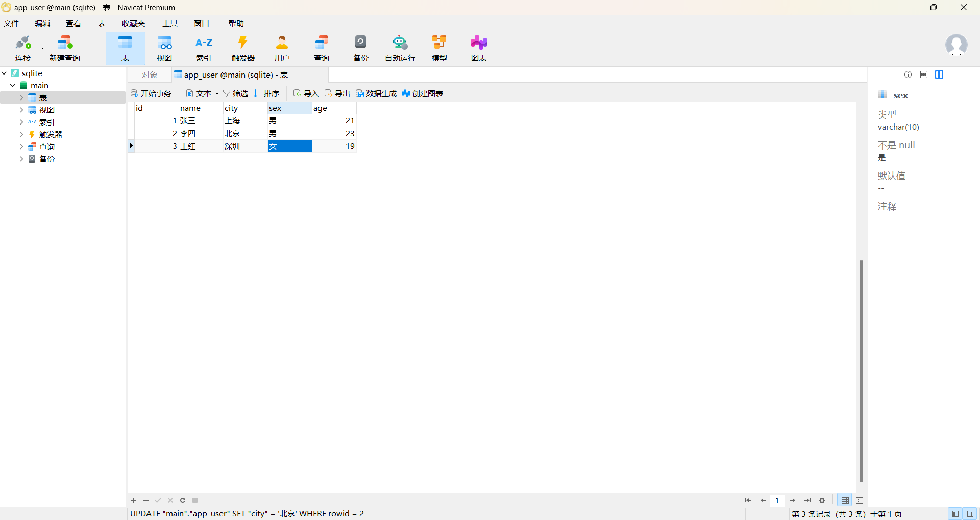980x520 pixels.
Task: Toggle the left navigation pane
Action: (955, 514)
